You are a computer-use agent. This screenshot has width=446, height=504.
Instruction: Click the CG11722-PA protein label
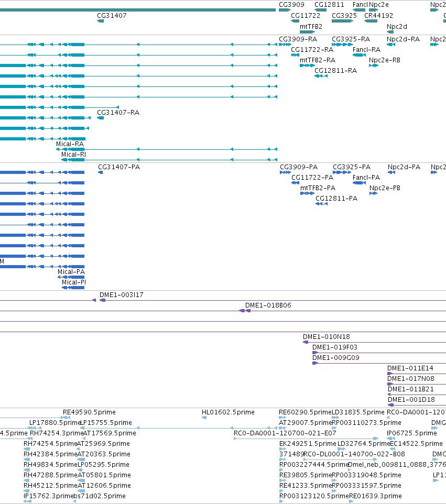coord(312,178)
